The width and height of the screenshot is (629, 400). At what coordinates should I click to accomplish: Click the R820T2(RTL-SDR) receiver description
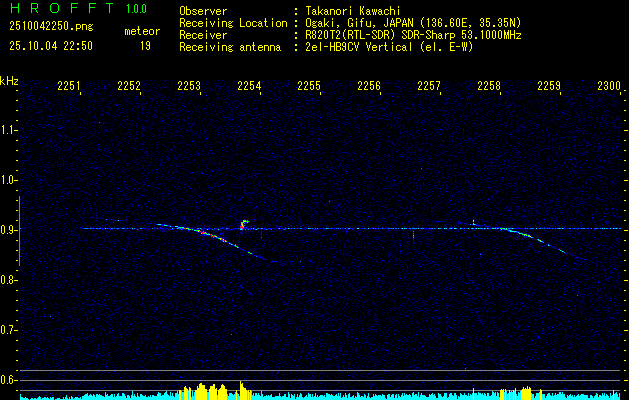[413, 35]
